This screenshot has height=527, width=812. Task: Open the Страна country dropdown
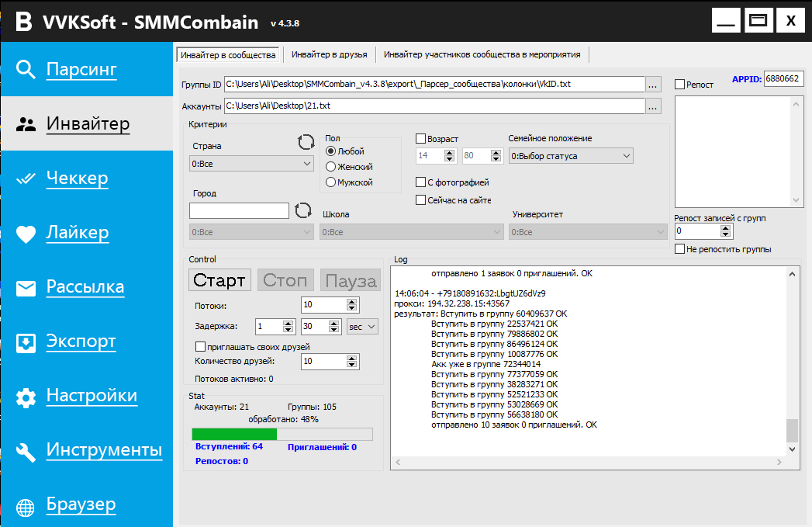251,164
